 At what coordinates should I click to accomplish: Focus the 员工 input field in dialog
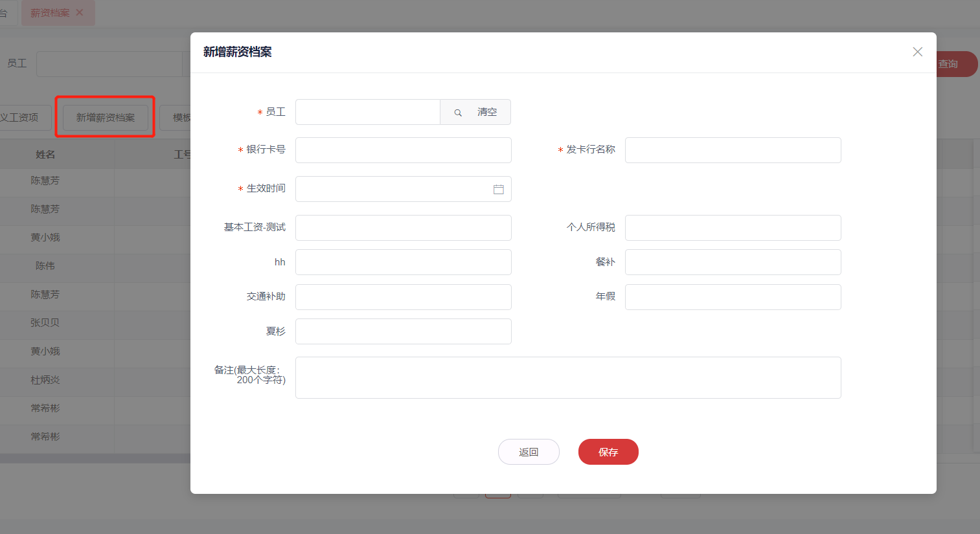[368, 112]
